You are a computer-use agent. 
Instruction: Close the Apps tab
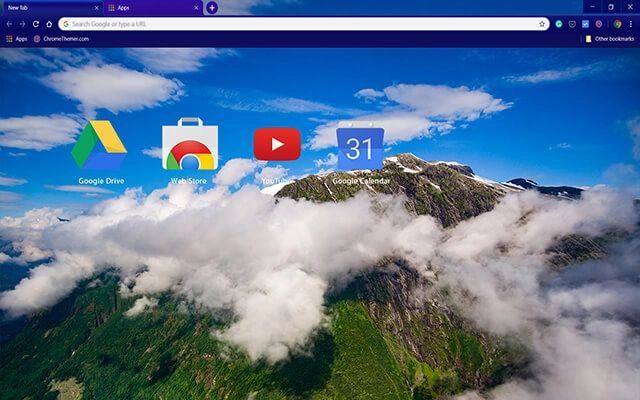tap(196, 8)
